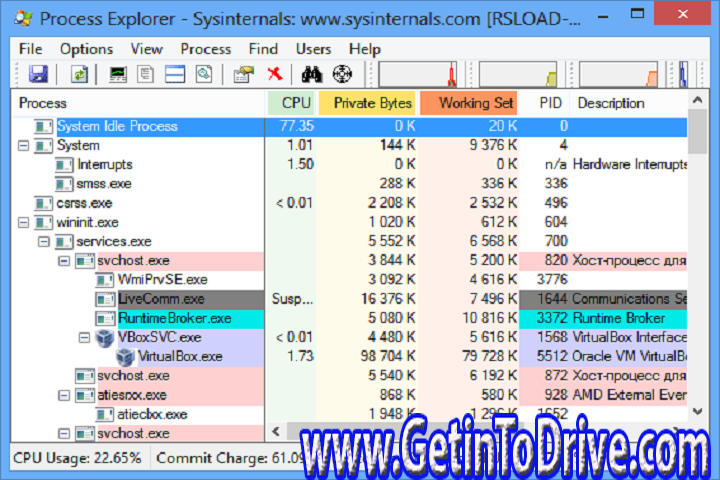Collapse the services.exe tree node
This screenshot has height=480, width=720.
tap(44, 242)
